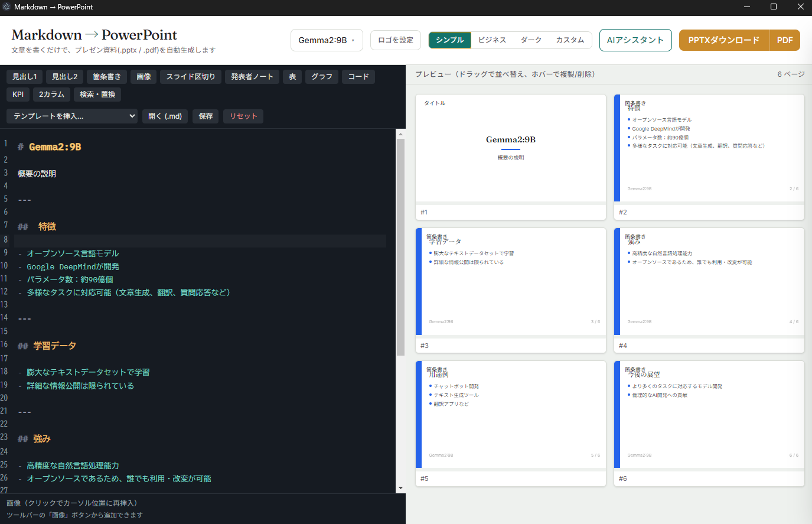Image resolution: width=812 pixels, height=524 pixels.
Task: Click the '概要の説明' line in editor
Action: tap(37, 174)
